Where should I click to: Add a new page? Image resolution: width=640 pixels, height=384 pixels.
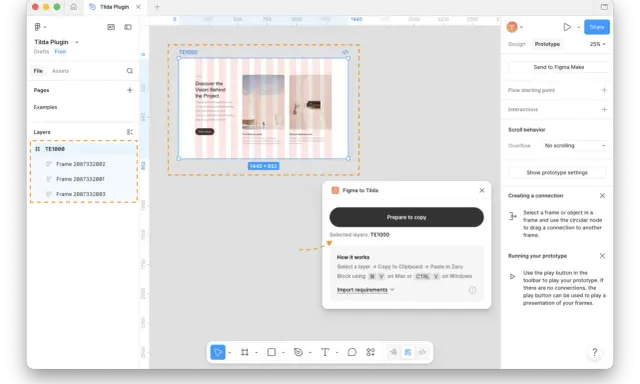130,90
